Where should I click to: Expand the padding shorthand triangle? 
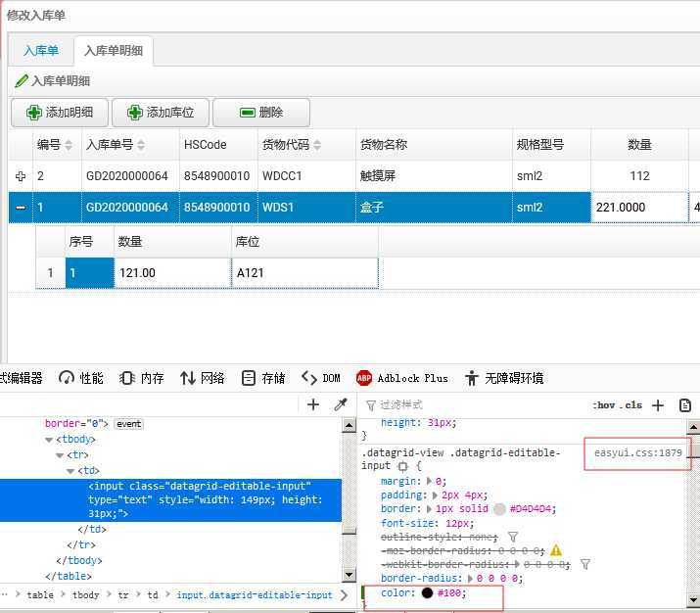point(436,495)
